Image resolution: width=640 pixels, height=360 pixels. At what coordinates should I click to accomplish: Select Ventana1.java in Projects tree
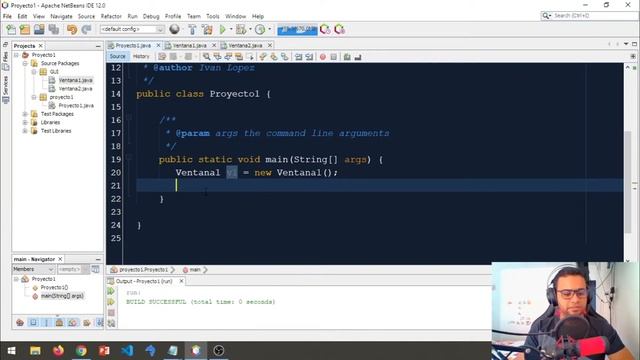[76, 80]
